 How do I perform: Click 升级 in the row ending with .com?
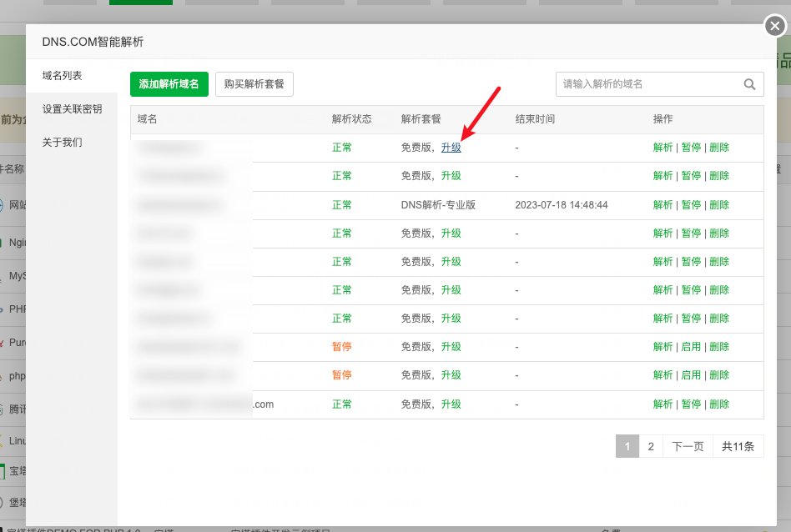451,404
